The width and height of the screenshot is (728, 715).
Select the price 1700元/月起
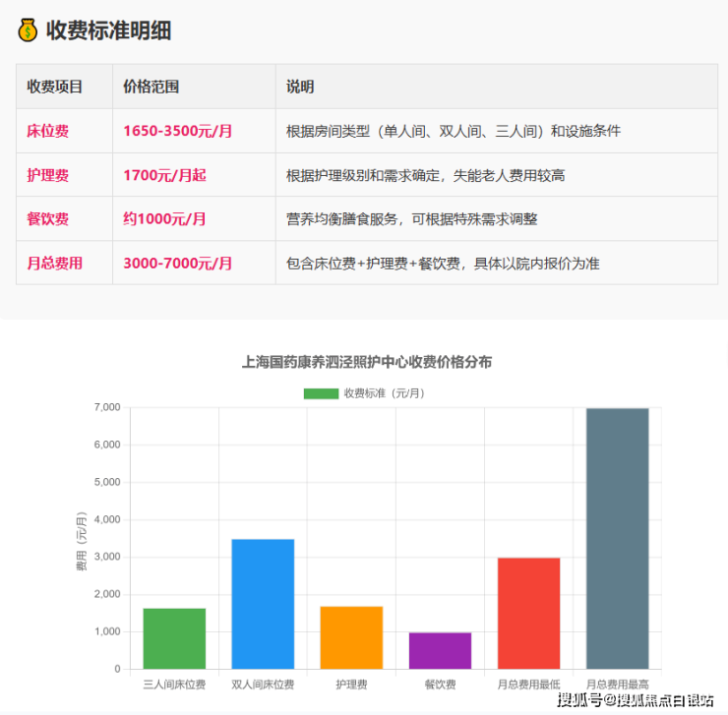point(164,175)
